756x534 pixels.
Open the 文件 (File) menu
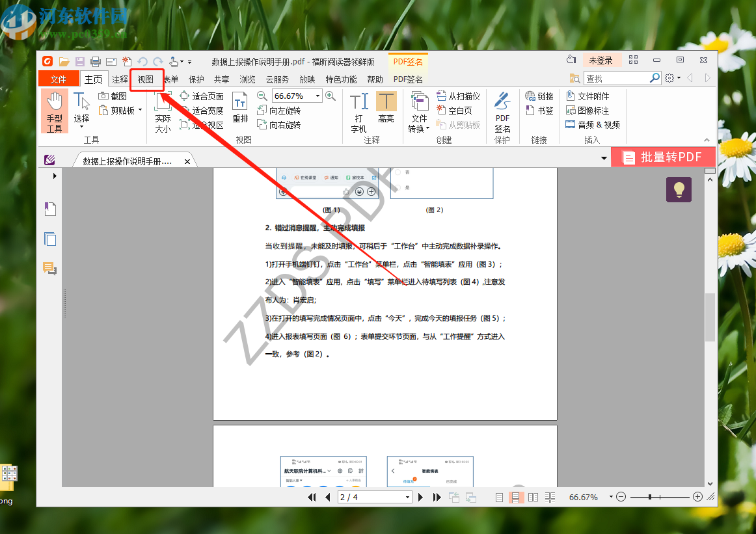59,79
